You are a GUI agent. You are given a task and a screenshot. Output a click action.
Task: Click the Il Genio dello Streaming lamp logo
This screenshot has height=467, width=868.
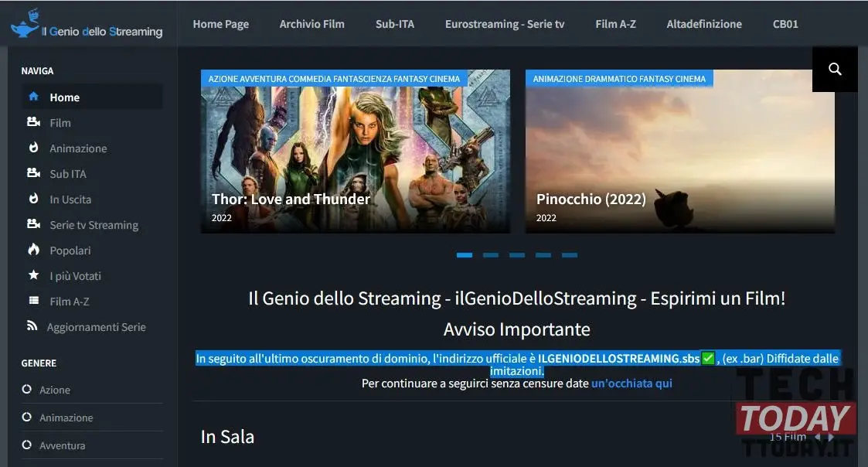[x=87, y=24]
